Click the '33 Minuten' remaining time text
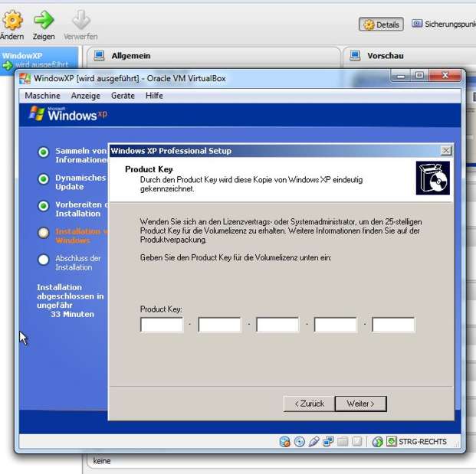 point(72,314)
